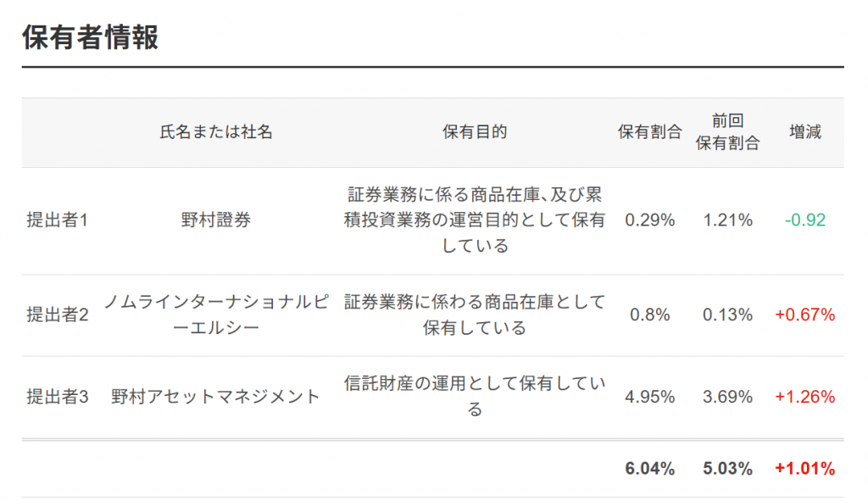The height and width of the screenshot is (501, 868).
Task: Click the total 5.03% previous ratio
Action: point(727,468)
